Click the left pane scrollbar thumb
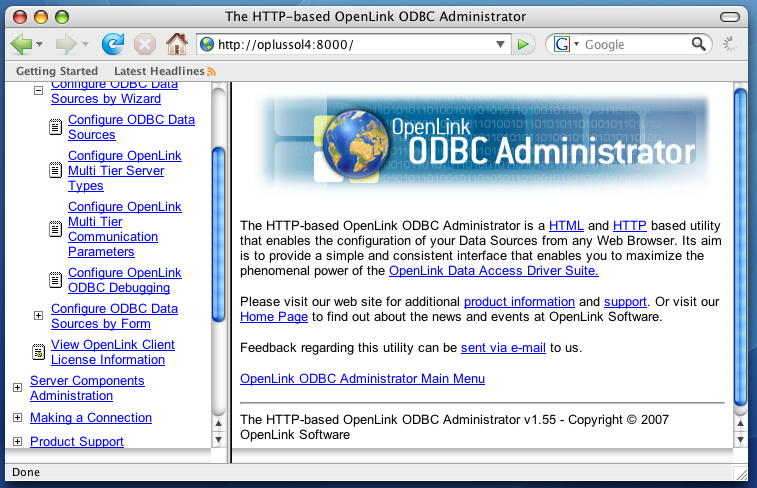Image resolution: width=757 pixels, height=488 pixels. click(219, 235)
